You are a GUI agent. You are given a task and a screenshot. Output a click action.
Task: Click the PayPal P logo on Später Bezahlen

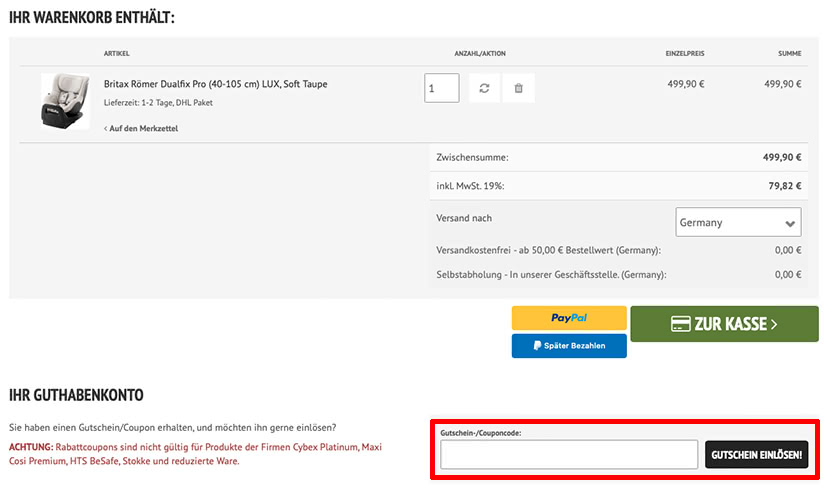click(x=537, y=346)
